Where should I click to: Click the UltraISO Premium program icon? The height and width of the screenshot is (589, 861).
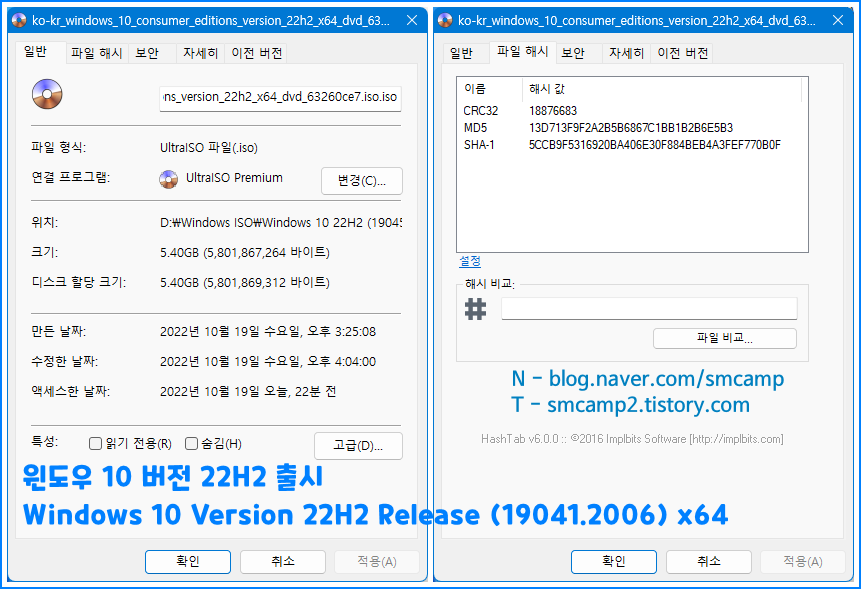[169, 179]
